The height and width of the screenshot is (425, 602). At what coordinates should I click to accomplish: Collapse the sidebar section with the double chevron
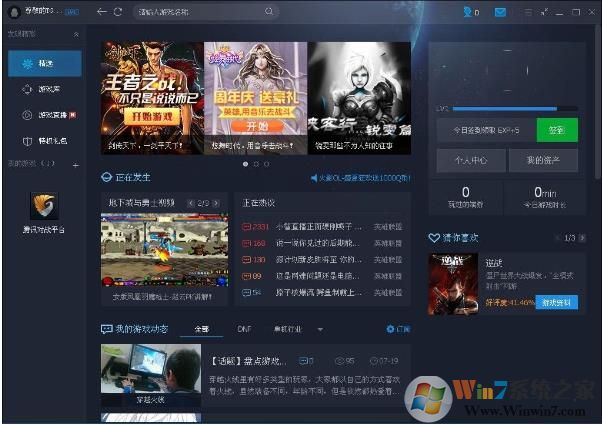[76, 35]
